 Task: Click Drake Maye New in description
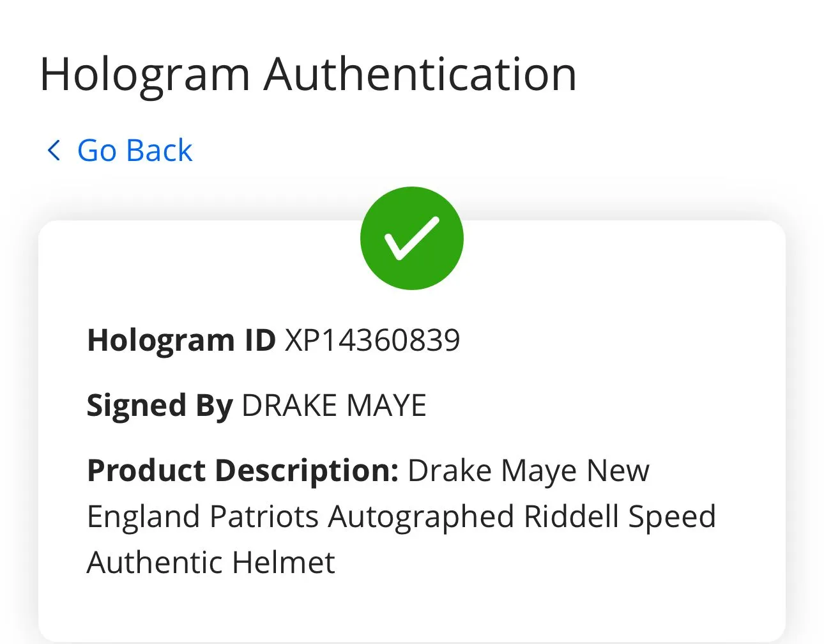pyautogui.click(x=528, y=471)
